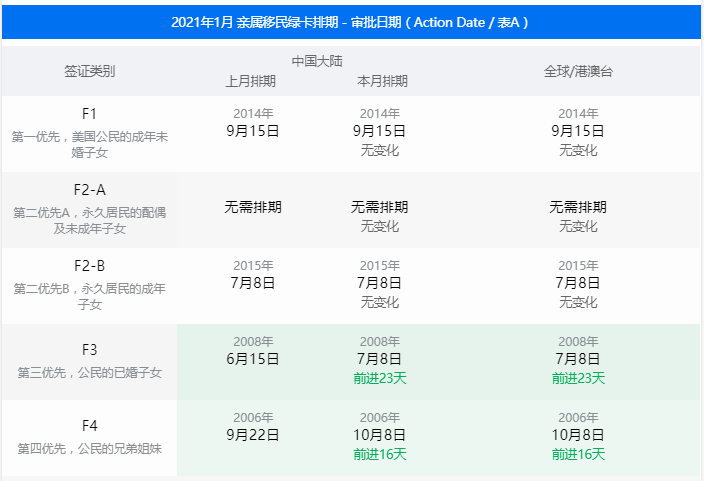Viewport: 704px width, 481px height.
Task: Click F4 本月排期 date '10月8日'
Action: click(x=379, y=435)
